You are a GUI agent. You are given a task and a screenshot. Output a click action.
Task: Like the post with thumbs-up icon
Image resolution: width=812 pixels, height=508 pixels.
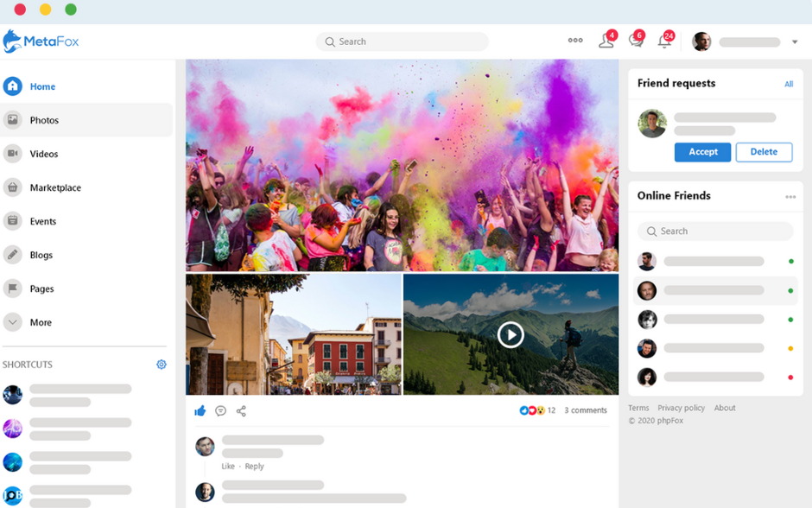click(x=200, y=411)
